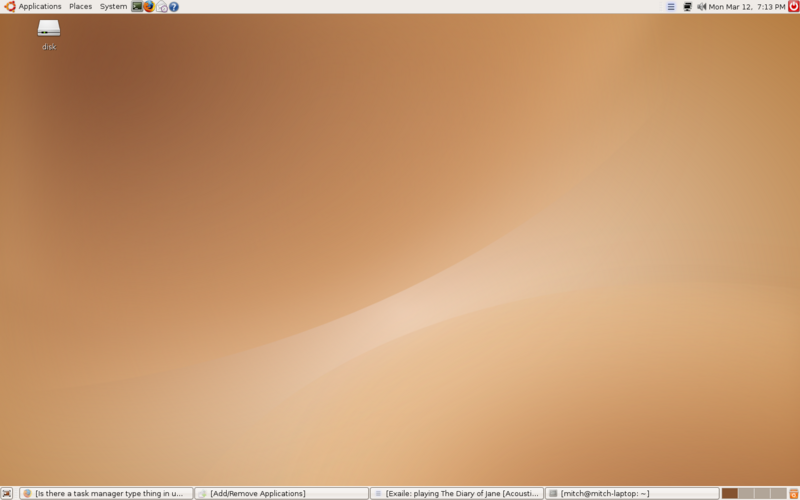Viewport: 800px width, 500px height.
Task: Open the Places menu
Action: tap(81, 7)
